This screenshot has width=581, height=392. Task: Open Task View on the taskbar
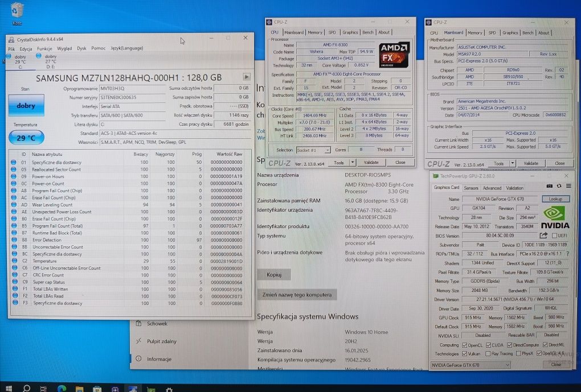click(43, 389)
